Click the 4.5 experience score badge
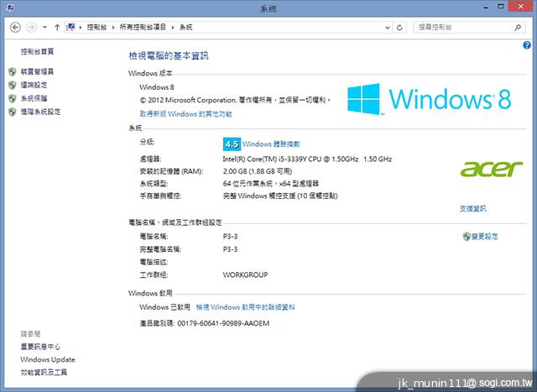This screenshot has height=392, width=537. click(232, 144)
